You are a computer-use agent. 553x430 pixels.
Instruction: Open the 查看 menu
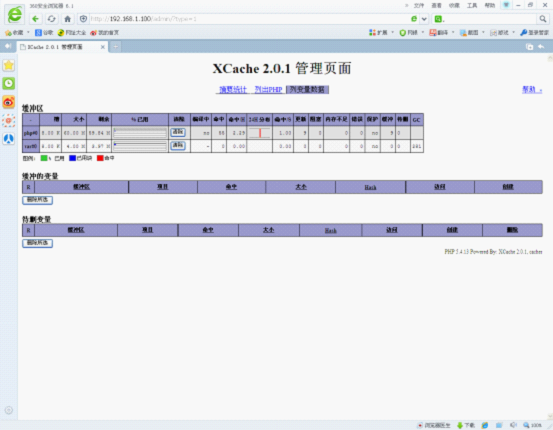[x=436, y=5]
